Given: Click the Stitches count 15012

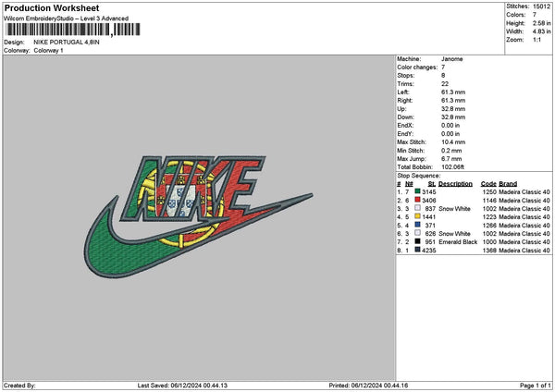Looking at the screenshot, I should click(x=541, y=6).
